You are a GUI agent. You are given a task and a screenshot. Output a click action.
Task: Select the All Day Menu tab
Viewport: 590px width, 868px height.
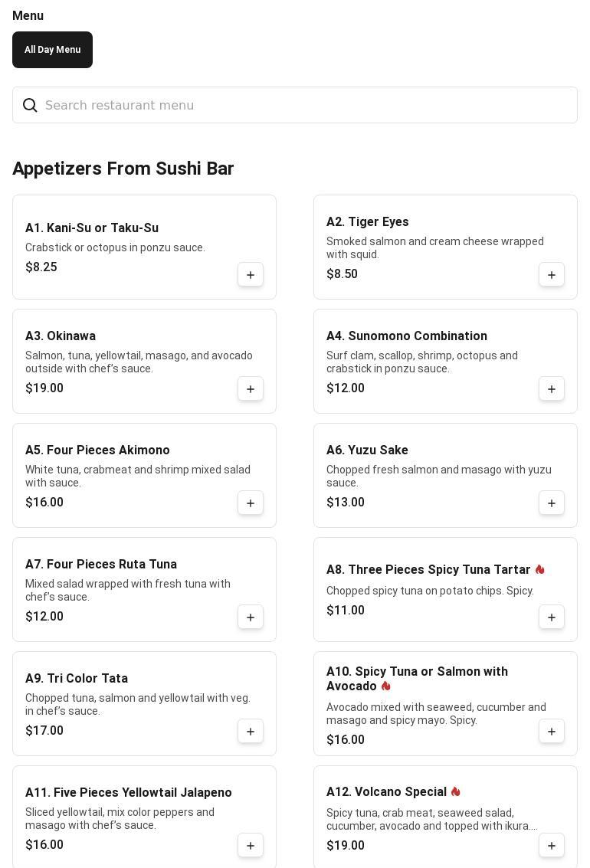tap(53, 50)
